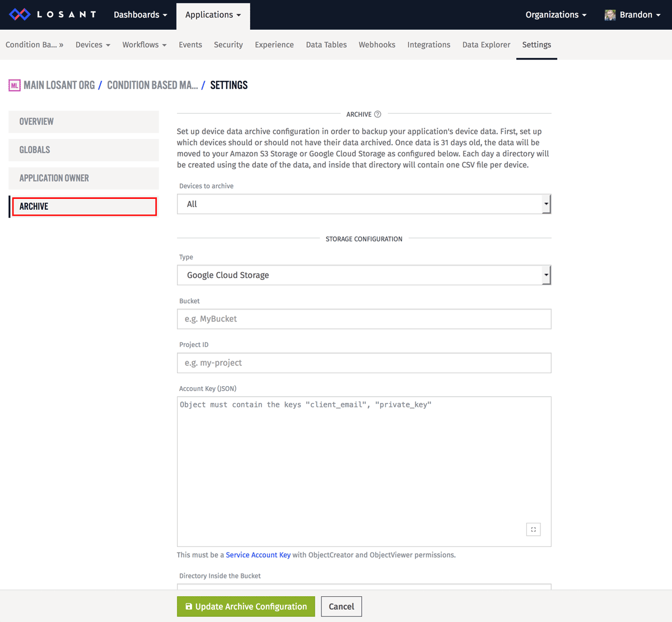Go to Webhooks
Viewport: 672px width, 622px height.
click(x=377, y=45)
